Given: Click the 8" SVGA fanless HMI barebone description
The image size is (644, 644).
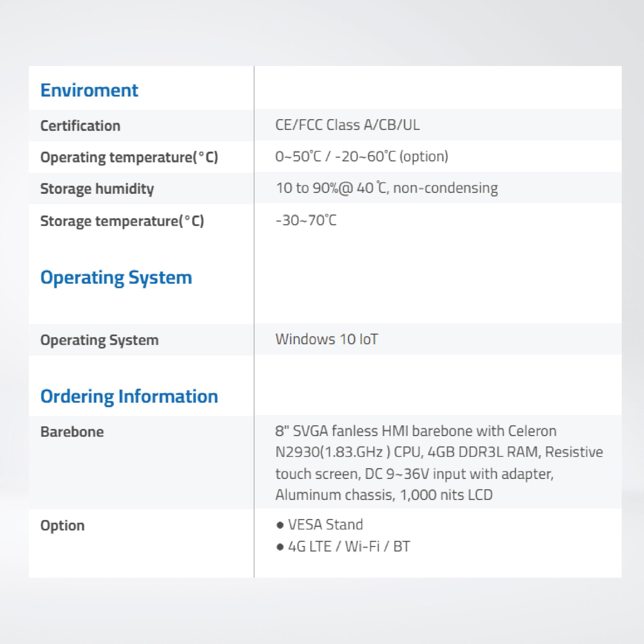Looking at the screenshot, I should [439, 463].
